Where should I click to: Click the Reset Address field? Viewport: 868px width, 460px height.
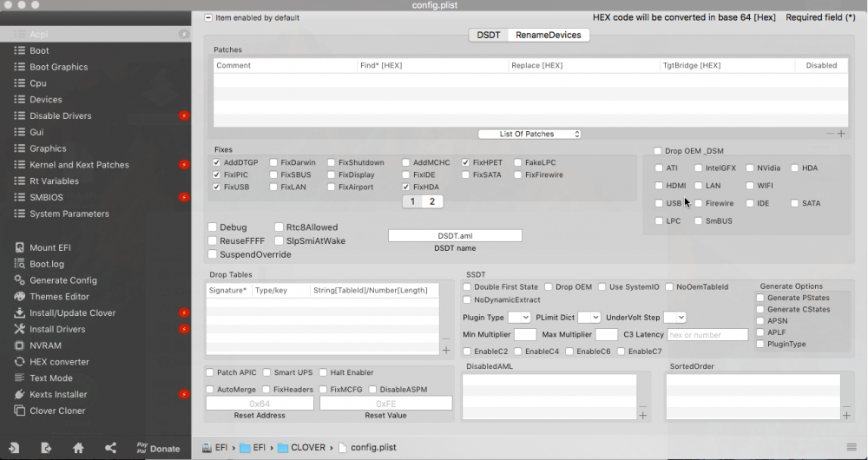pyautogui.click(x=260, y=404)
